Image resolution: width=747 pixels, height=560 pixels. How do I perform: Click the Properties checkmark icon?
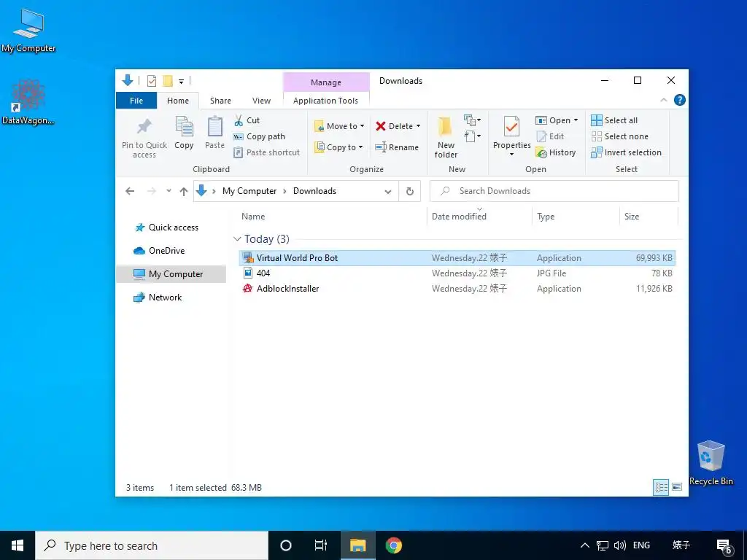511,127
